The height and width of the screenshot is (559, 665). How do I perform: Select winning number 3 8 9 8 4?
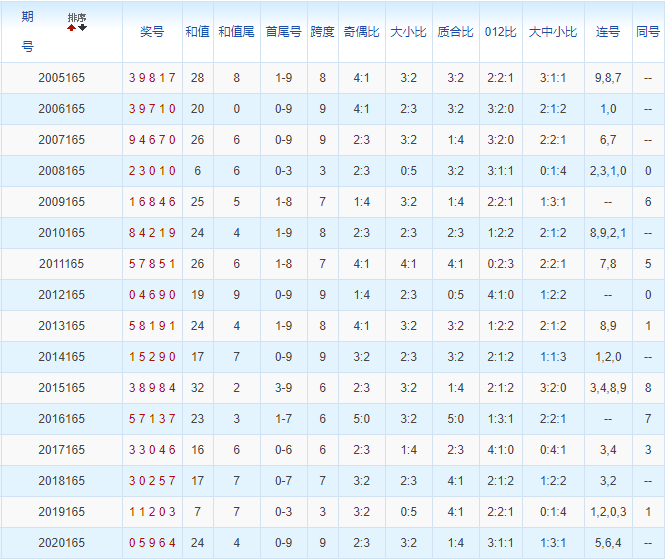pyautogui.click(x=152, y=387)
